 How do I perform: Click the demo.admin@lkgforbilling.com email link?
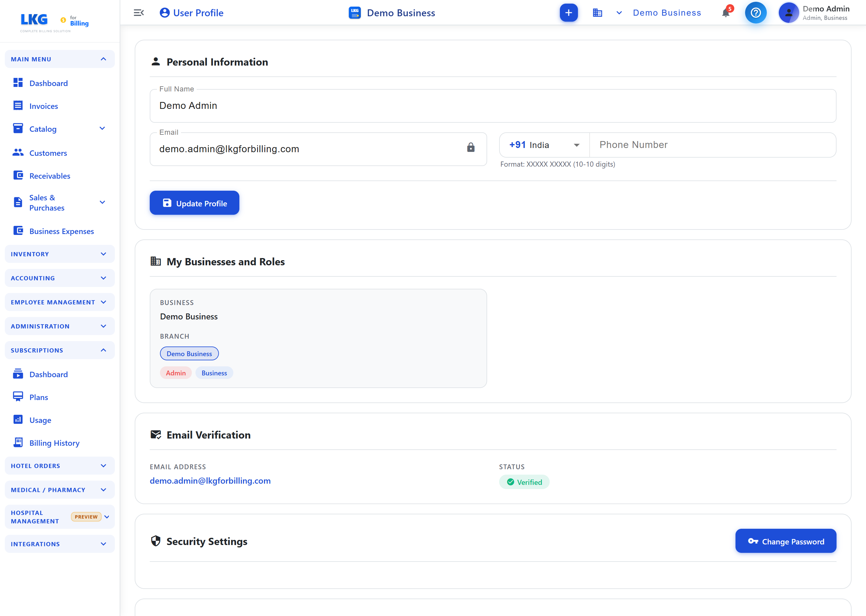[x=210, y=481]
